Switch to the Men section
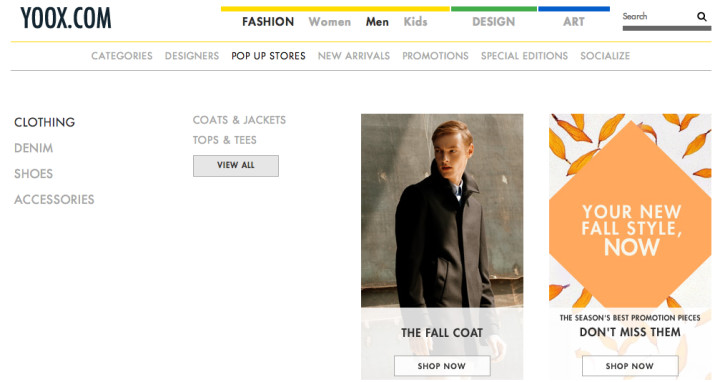This screenshot has width=720, height=382. tap(377, 22)
